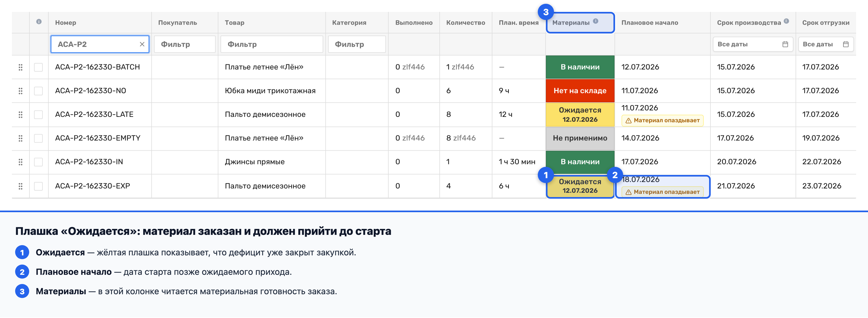This screenshot has height=318, width=868.
Task: Open Срок производства 'Все даты' date picker
Action: click(753, 44)
